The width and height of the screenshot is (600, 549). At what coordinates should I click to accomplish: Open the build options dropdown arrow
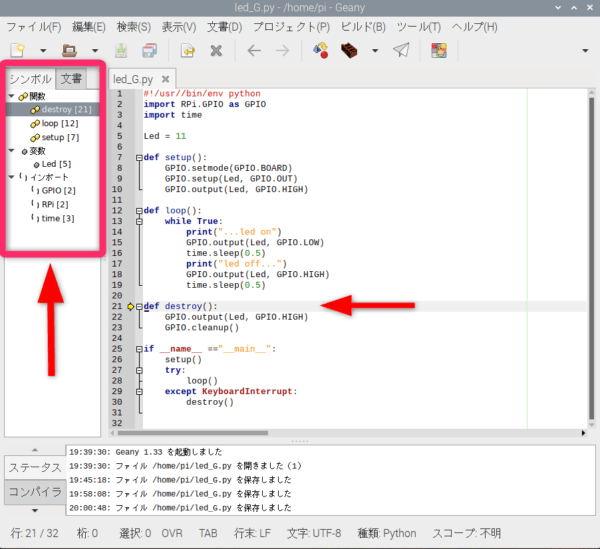pos(375,50)
